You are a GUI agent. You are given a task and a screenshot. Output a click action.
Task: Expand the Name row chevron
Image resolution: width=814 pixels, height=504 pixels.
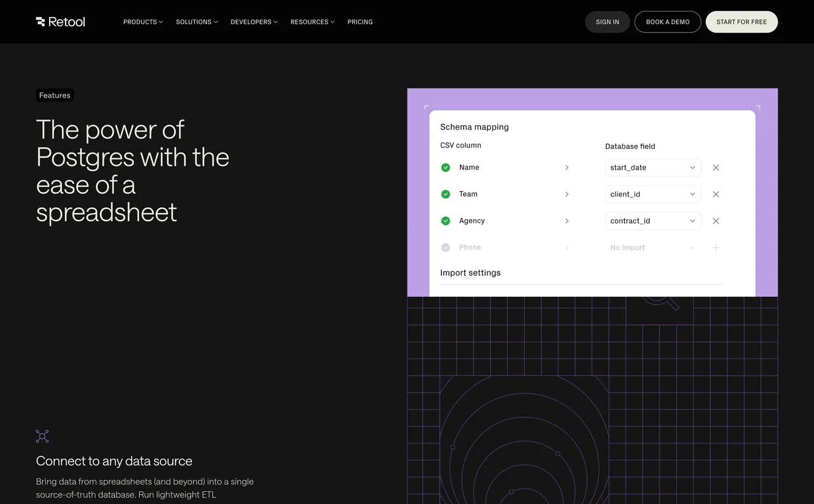567,167
